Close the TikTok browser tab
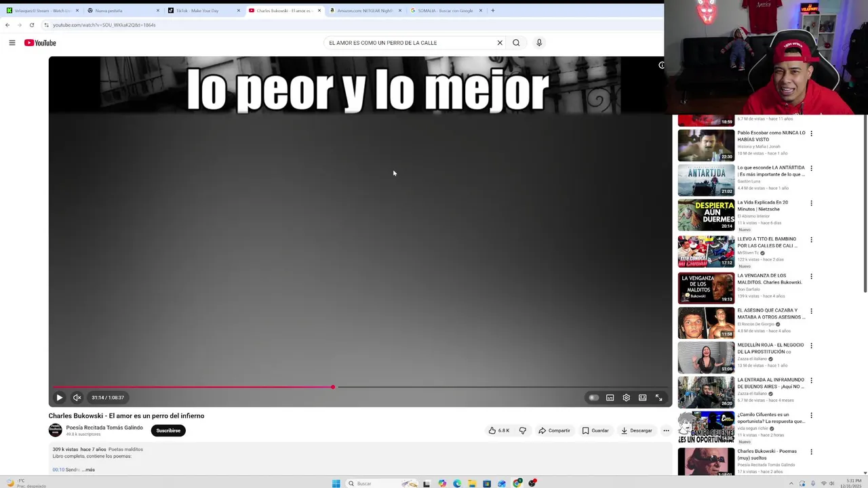 pos(239,11)
